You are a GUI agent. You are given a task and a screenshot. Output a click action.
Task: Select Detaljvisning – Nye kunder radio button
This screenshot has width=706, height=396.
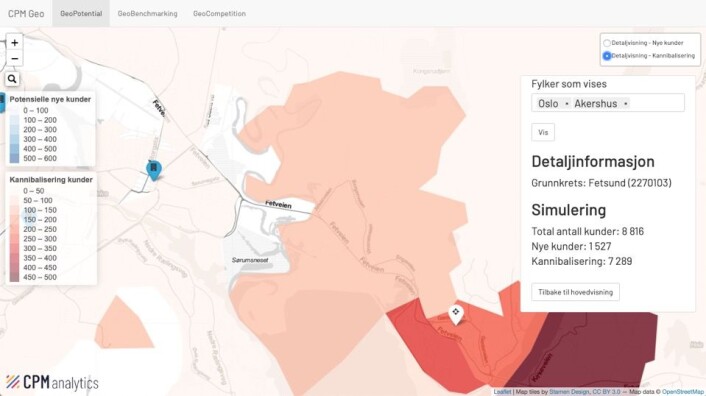pyautogui.click(x=607, y=43)
